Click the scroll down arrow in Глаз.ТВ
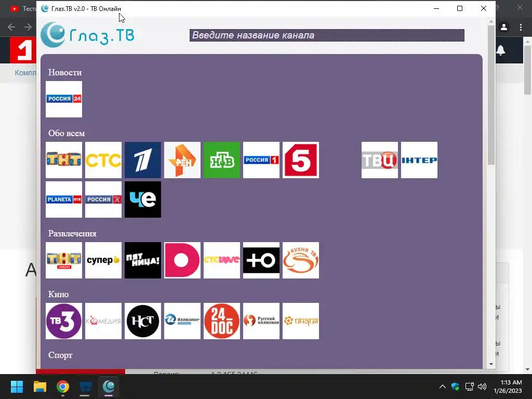 (x=491, y=364)
